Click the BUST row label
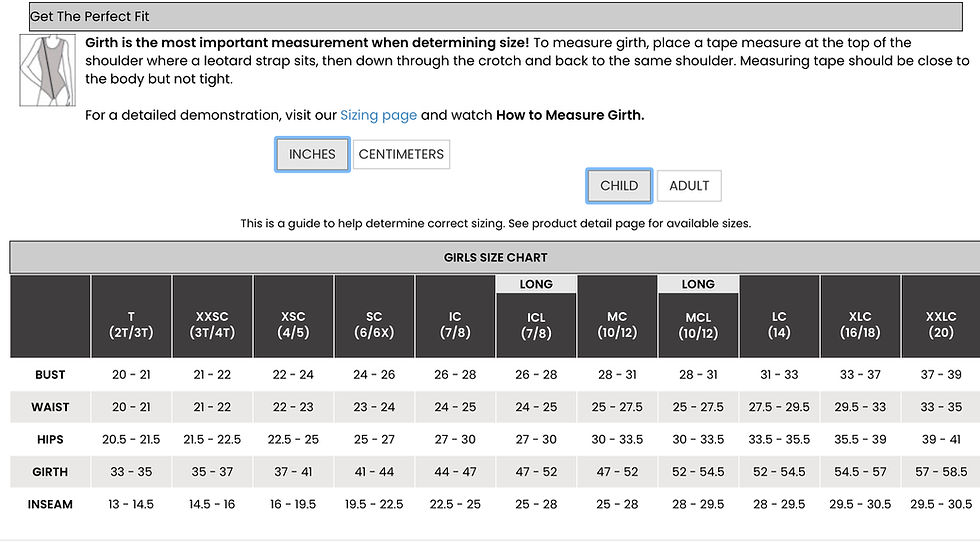The image size is (980, 548). (50, 374)
